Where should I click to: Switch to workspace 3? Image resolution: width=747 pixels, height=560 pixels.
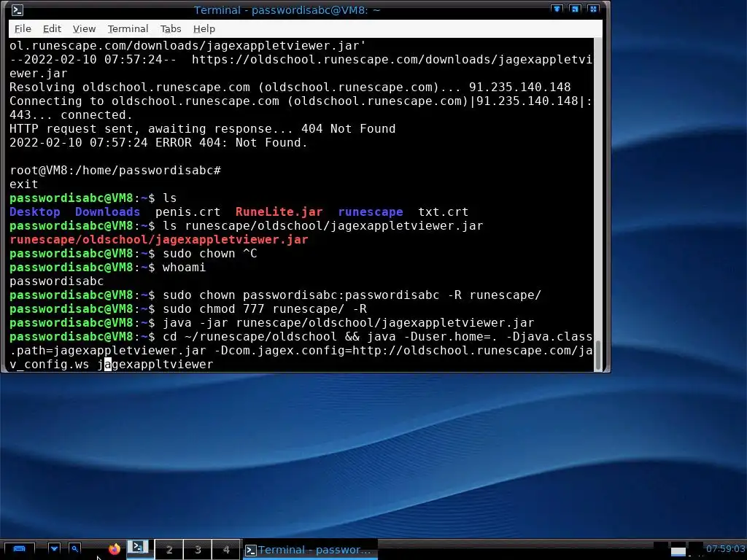point(198,550)
